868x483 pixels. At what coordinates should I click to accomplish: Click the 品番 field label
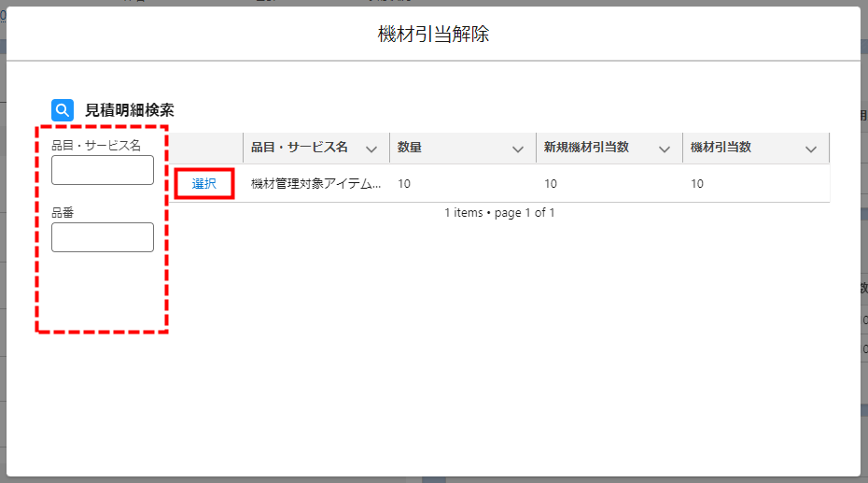[63, 213]
